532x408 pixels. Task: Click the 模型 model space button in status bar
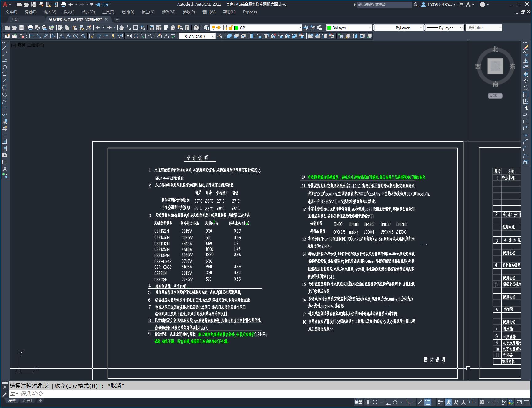pyautogui.click(x=358, y=402)
